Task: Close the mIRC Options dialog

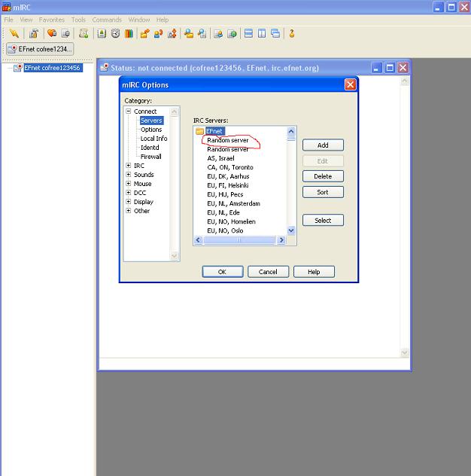Action: pyautogui.click(x=351, y=84)
